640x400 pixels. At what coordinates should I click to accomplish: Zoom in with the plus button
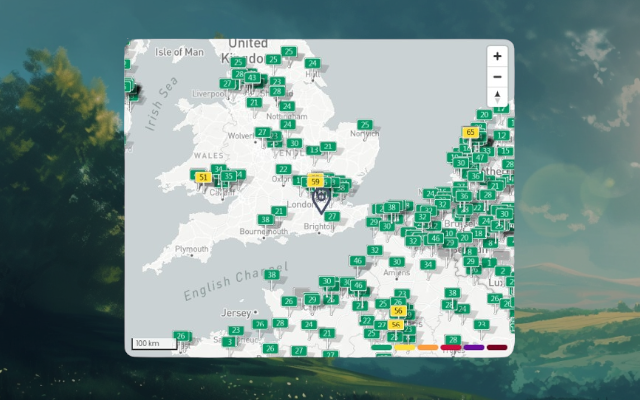click(497, 56)
